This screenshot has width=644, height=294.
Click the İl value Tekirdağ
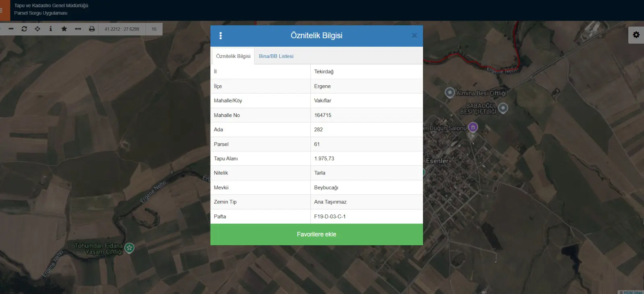click(324, 72)
